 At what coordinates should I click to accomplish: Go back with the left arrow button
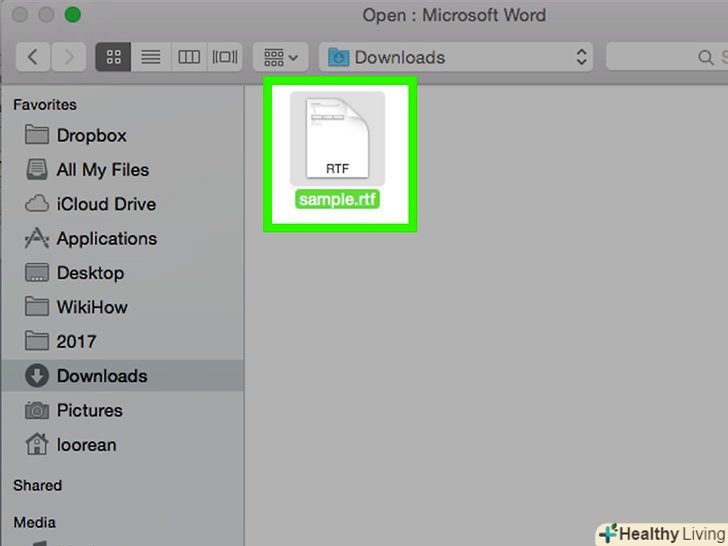[x=33, y=57]
